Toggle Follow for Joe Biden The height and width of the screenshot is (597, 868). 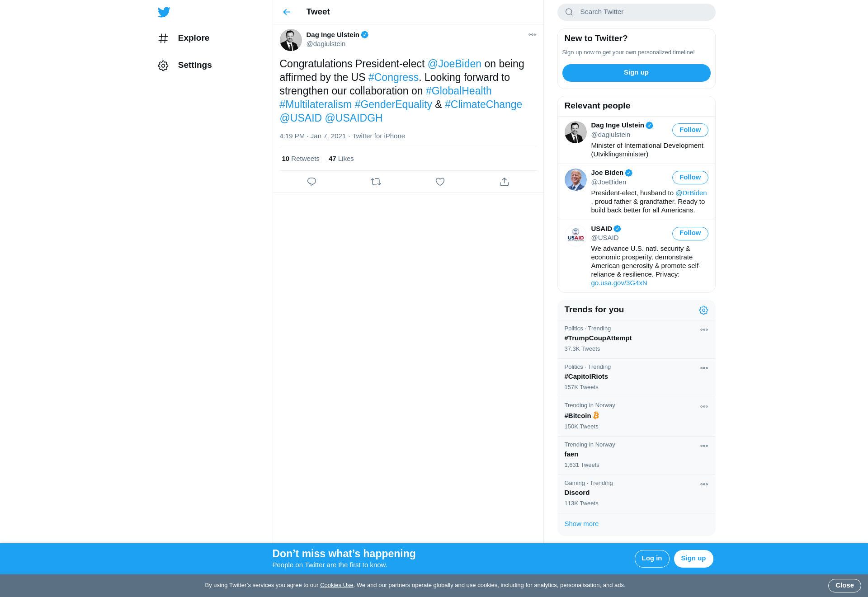tap(690, 178)
